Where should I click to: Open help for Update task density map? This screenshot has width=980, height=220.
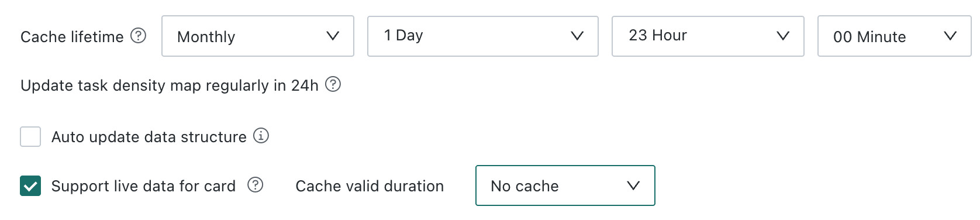[333, 84]
